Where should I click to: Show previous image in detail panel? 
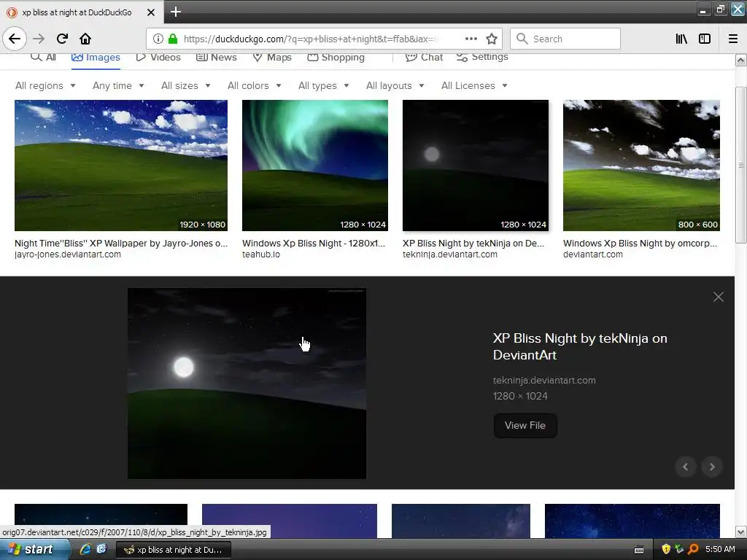685,467
